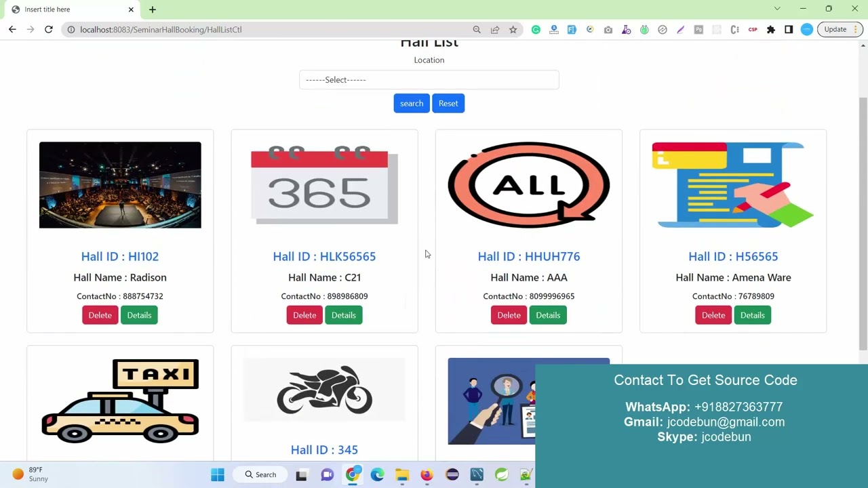The width and height of the screenshot is (868, 488).
Task: Click the Hall ID : H56565 heading
Action: pyautogui.click(x=733, y=256)
